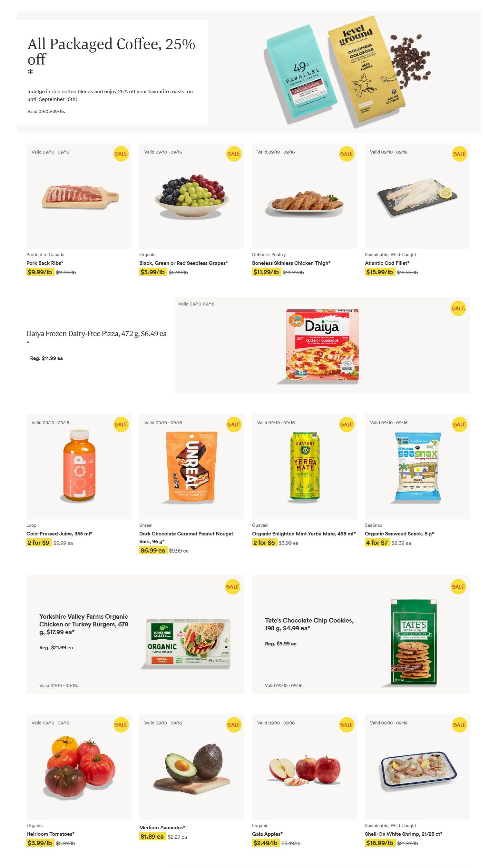This screenshot has width=489, height=868.
Task: Click the SALE badge on Heirloom Tomatoes card
Action: pyautogui.click(x=121, y=724)
